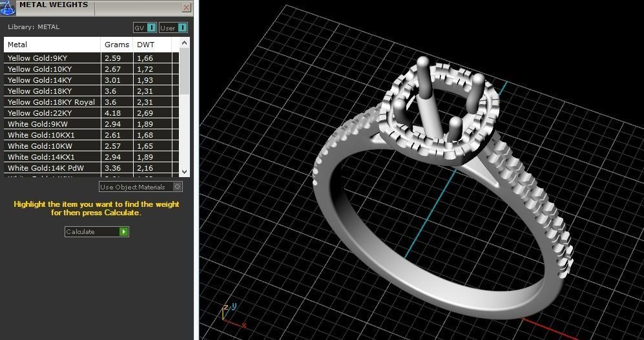
Task: Select Yellow Gold:22KY row
Action: tap(92, 112)
